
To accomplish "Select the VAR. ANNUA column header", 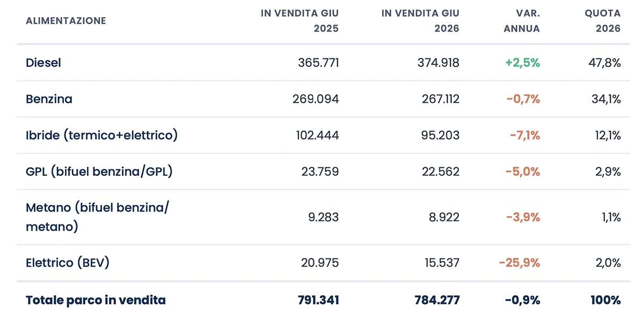I will coord(522,21).
